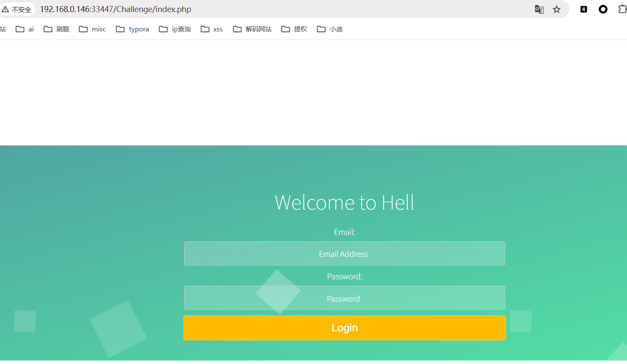Open the 解码网站 bookmarks folder
The width and height of the screenshot is (627, 364).
[252, 29]
